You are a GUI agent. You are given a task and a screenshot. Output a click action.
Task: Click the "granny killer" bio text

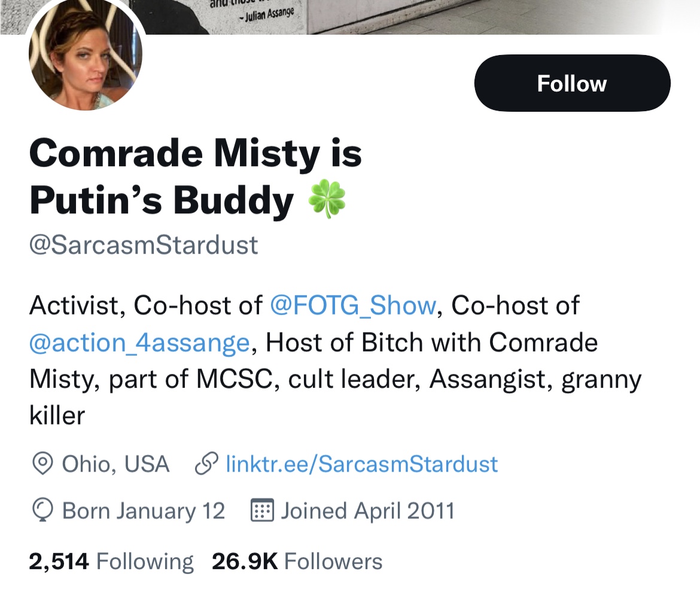click(601, 380)
